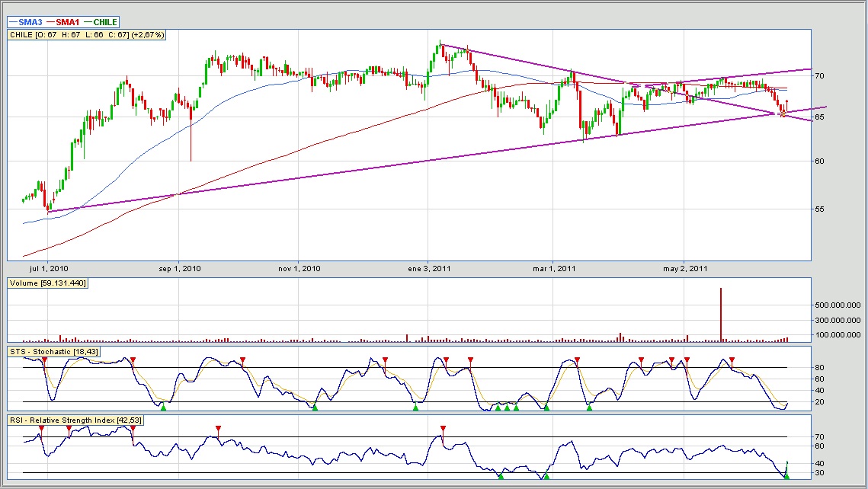Click the 'jul 1, 2010' date axis label
This screenshot has height=489, width=868.
[47, 269]
